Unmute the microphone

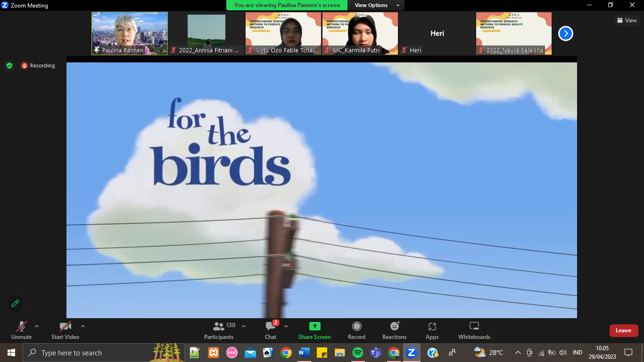pyautogui.click(x=22, y=330)
